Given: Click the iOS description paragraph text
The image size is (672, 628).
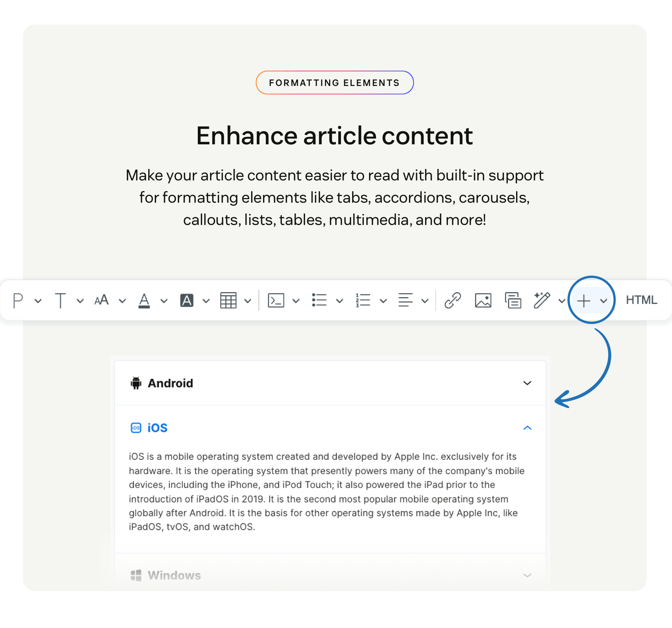Looking at the screenshot, I should click(x=327, y=492).
